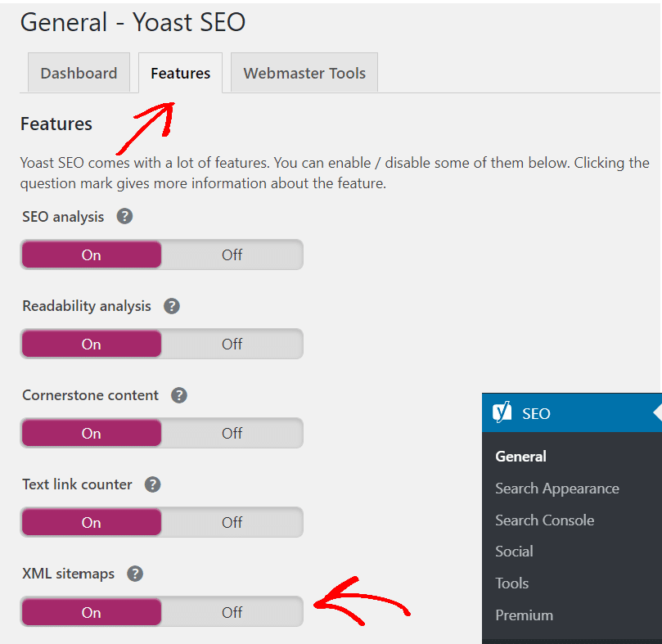Open Search Appearance in SEO menu
This screenshot has width=662, height=644.
[557, 489]
